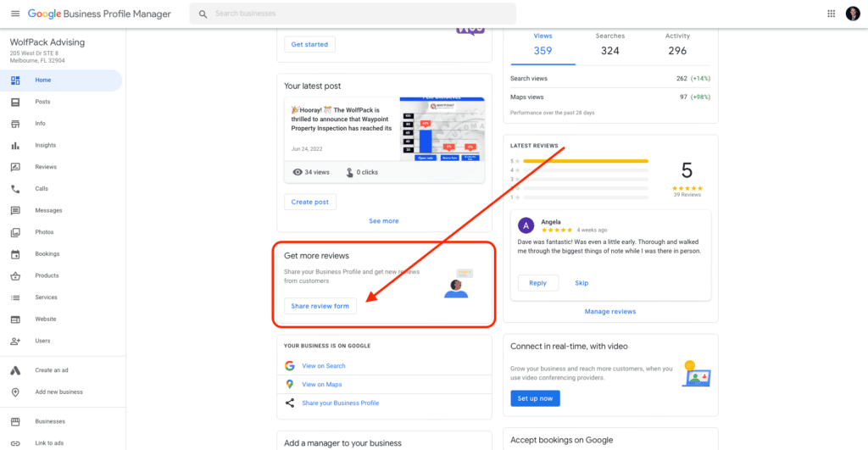Screen dimensions: 868x450
Task: Click the Search businesses field
Action: [x=353, y=14]
